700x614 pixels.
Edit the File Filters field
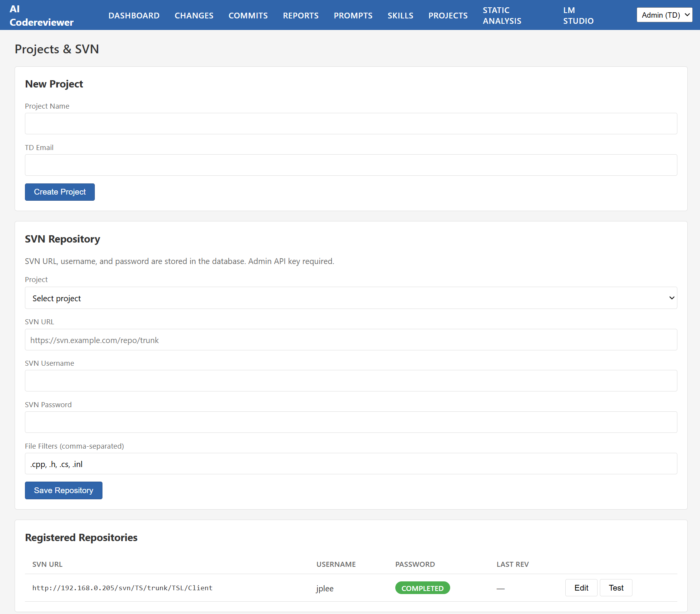pyautogui.click(x=351, y=464)
